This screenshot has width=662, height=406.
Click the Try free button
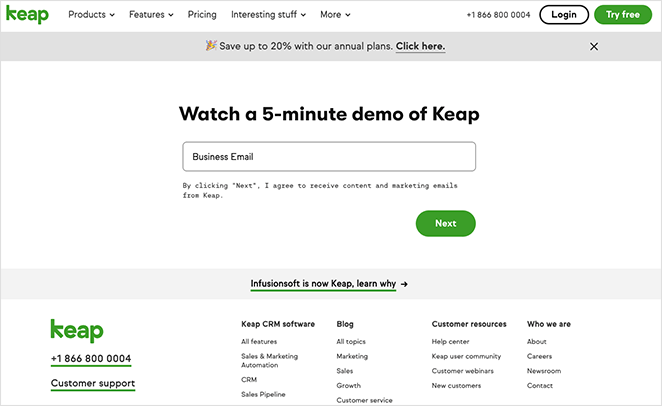pyautogui.click(x=623, y=15)
